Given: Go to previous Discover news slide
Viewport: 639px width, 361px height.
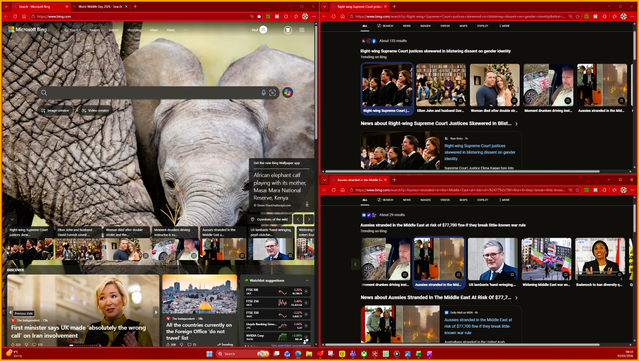Looking at the screenshot, I should (10, 313).
